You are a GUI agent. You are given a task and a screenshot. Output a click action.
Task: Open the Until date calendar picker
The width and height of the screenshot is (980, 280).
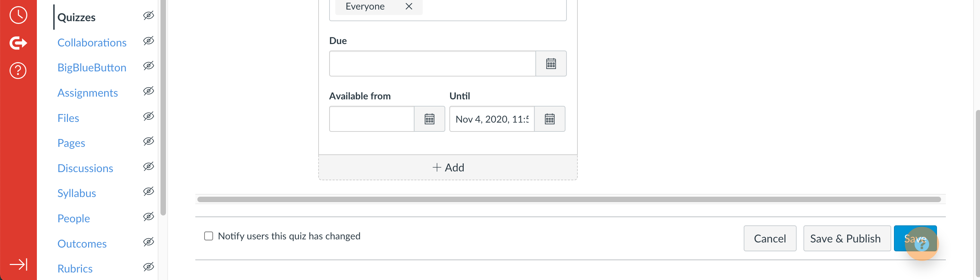coord(550,119)
